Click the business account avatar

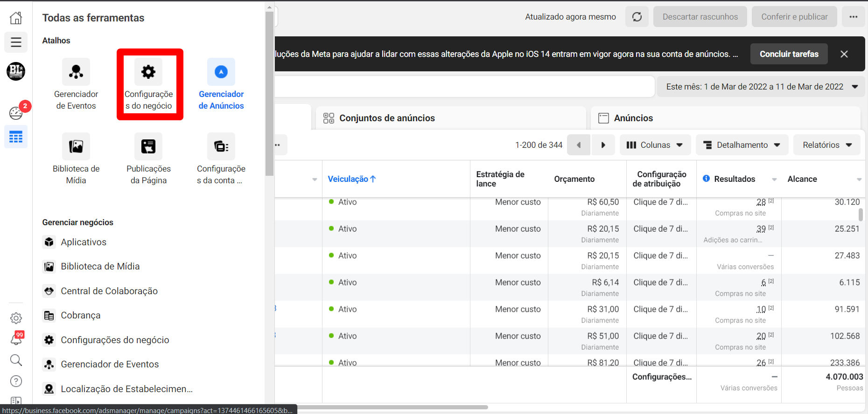(16, 71)
